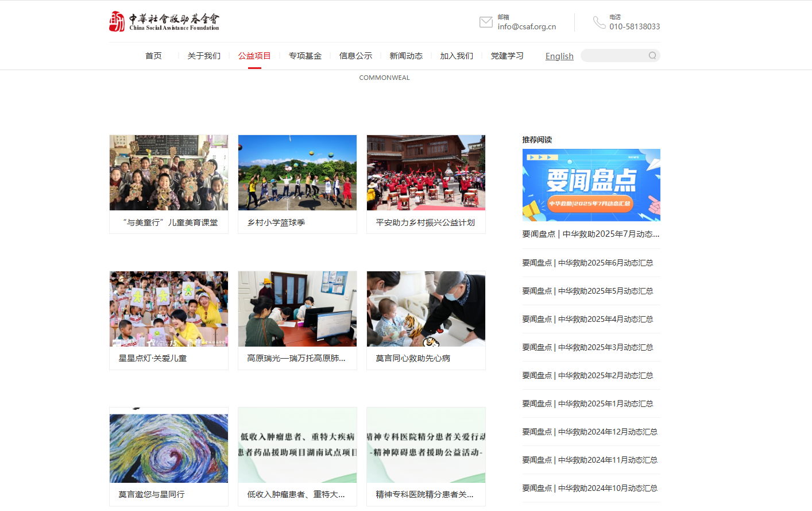This screenshot has height=511, width=812.
Task: Click the 要闻盘点 featured banner image
Action: point(591,185)
